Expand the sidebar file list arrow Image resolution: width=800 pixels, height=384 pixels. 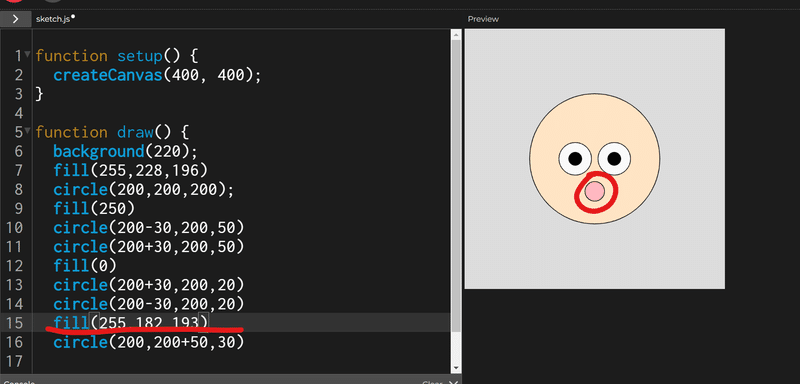point(15,19)
